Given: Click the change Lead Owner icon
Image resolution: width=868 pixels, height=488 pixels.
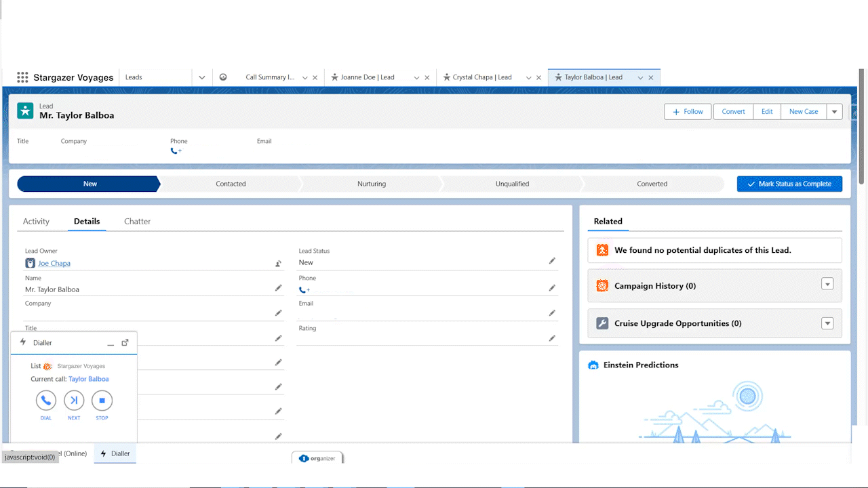Looking at the screenshot, I should (278, 264).
